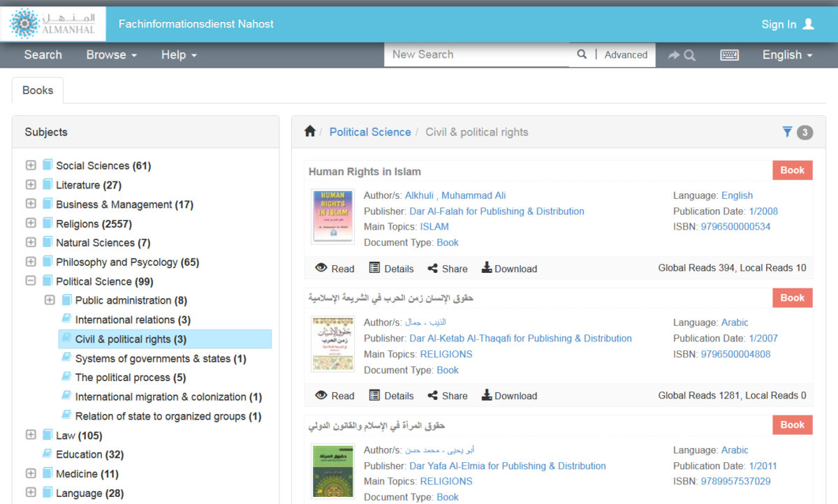This screenshot has height=504, width=838.
Task: Select Relation of state to organized groups
Action: point(168,416)
